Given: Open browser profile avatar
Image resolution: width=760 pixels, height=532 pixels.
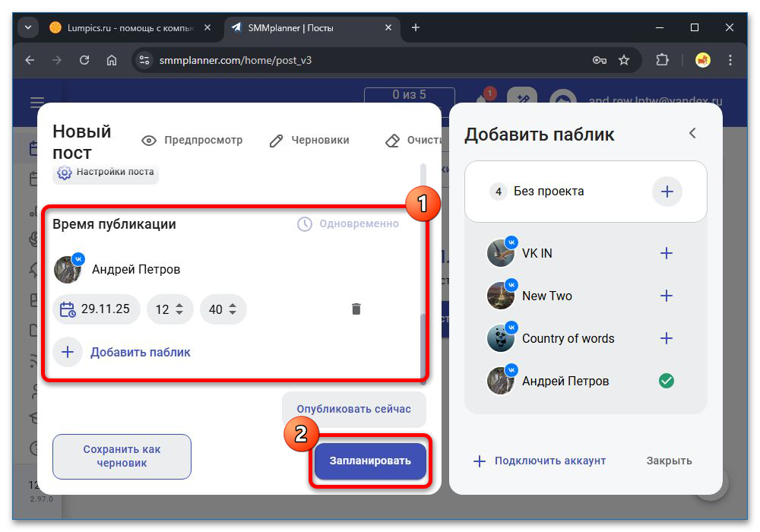Looking at the screenshot, I should pos(703,60).
